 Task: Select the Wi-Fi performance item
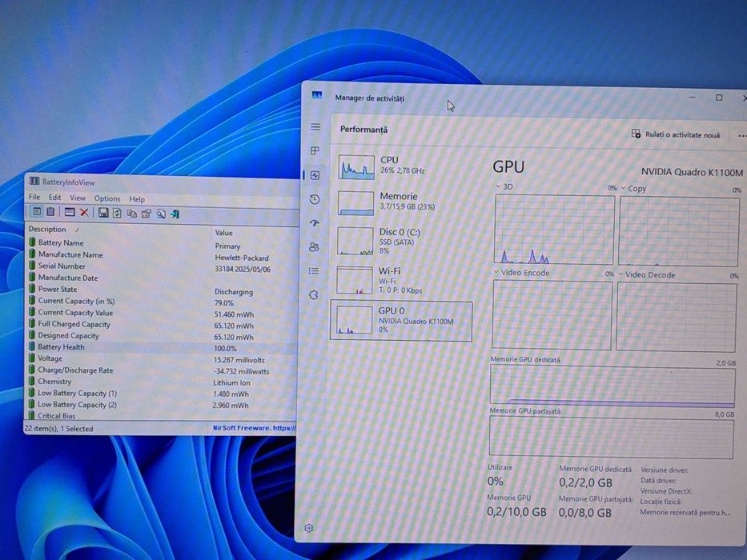coord(400,280)
